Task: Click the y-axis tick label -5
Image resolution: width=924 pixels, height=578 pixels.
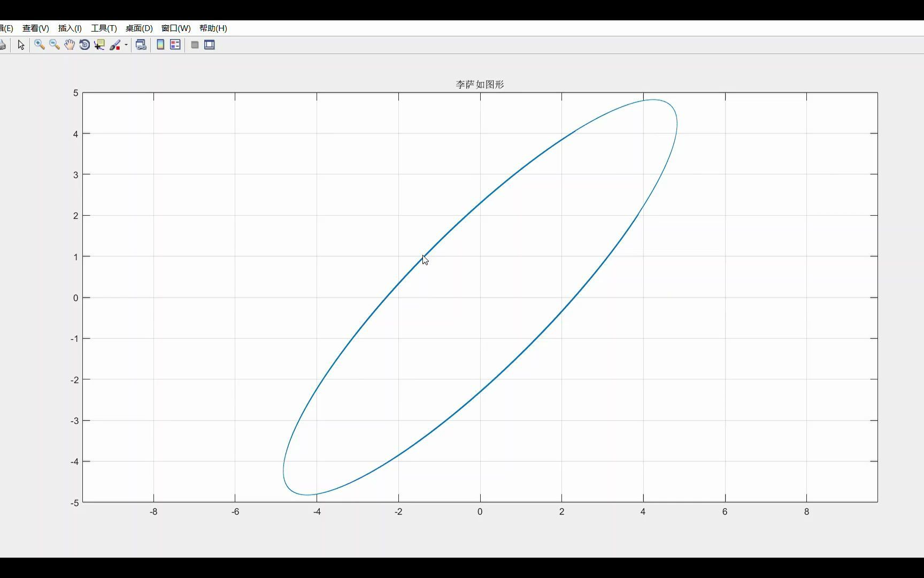Action: coord(74,503)
